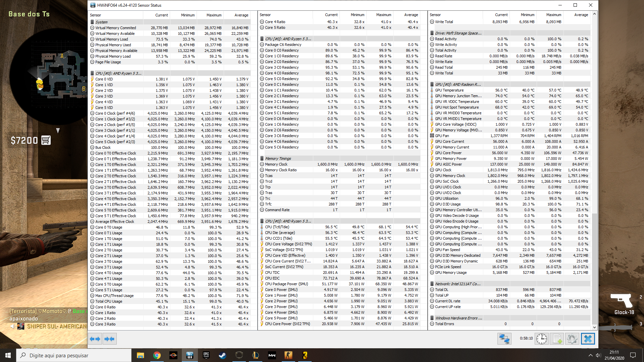Click Average column header in right panel
The image size is (644, 362).
point(577,15)
